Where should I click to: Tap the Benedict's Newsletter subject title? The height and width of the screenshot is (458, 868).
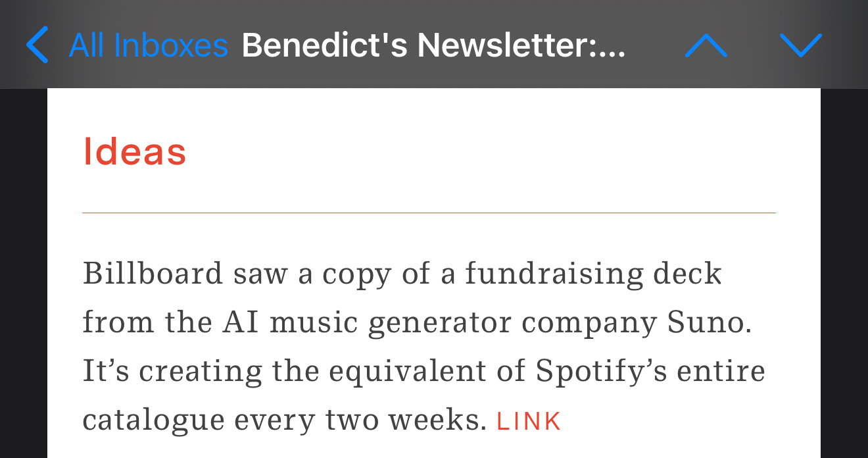[433, 45]
